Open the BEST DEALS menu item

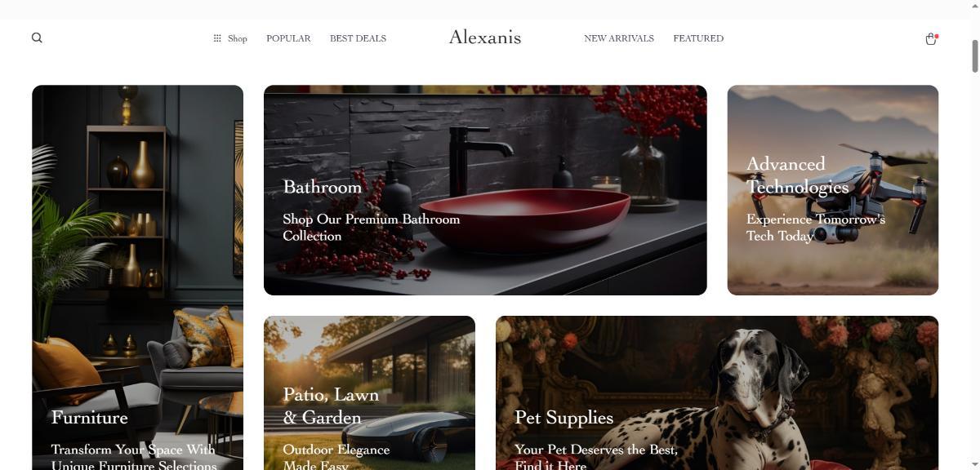point(358,38)
